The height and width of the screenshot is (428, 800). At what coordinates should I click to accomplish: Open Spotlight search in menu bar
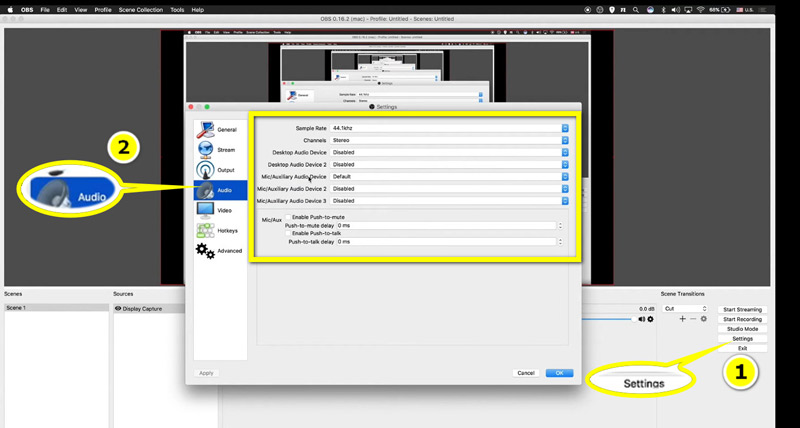[x=636, y=10]
